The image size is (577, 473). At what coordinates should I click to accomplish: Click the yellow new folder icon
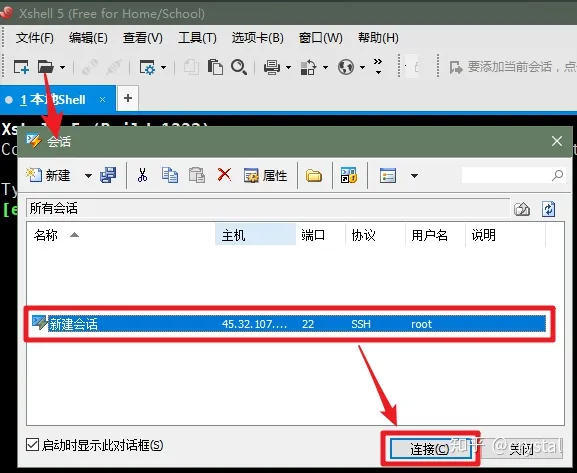click(x=314, y=176)
